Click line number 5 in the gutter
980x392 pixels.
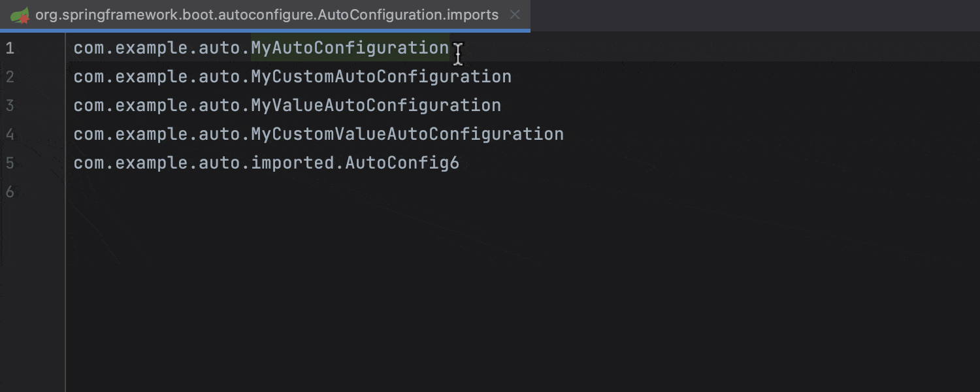pos(9,163)
